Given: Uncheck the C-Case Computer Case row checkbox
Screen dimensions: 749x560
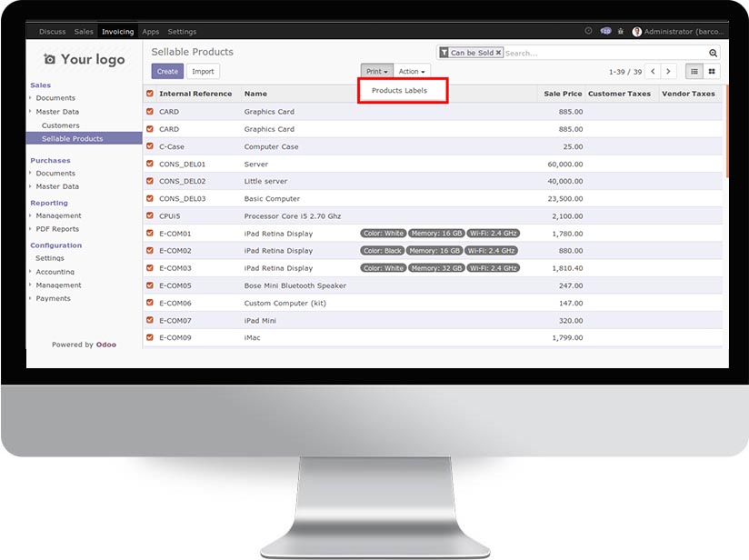Looking at the screenshot, I should pos(150,146).
